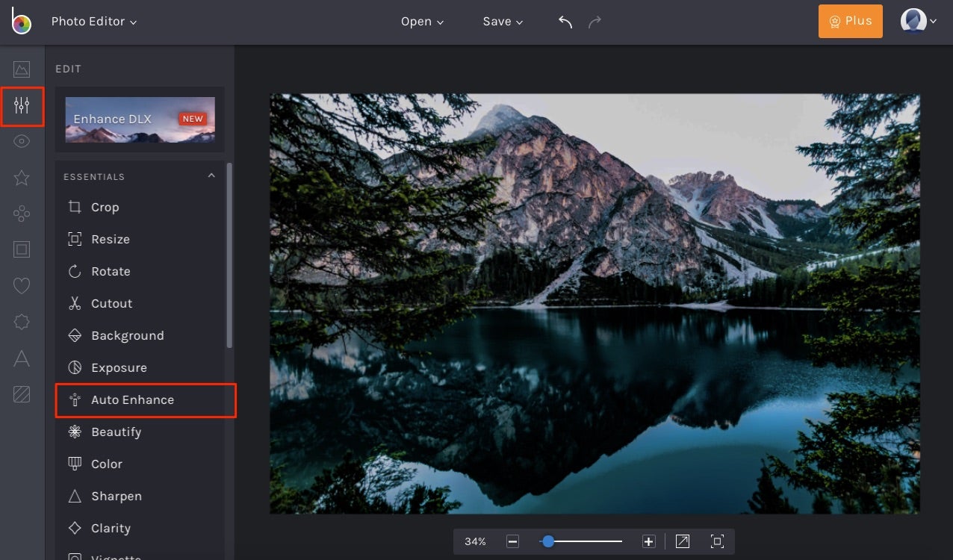Open the Effects star sidebar icon

[22, 178]
